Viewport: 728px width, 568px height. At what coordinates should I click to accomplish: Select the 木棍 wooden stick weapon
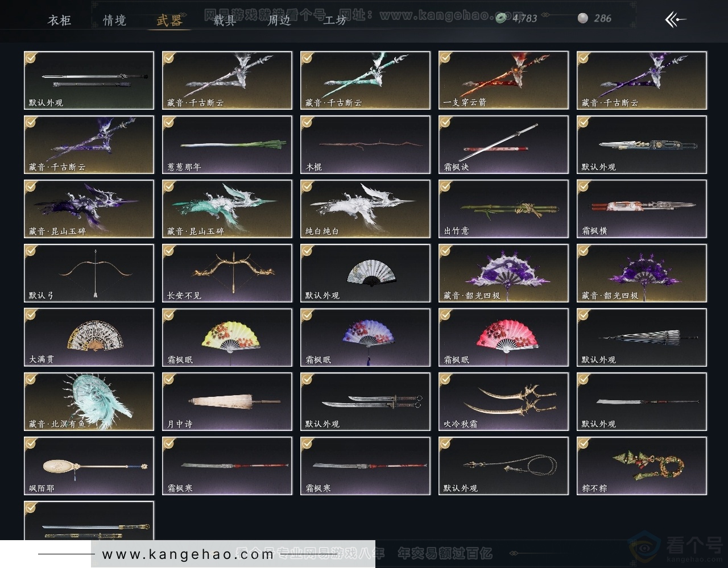click(x=365, y=144)
